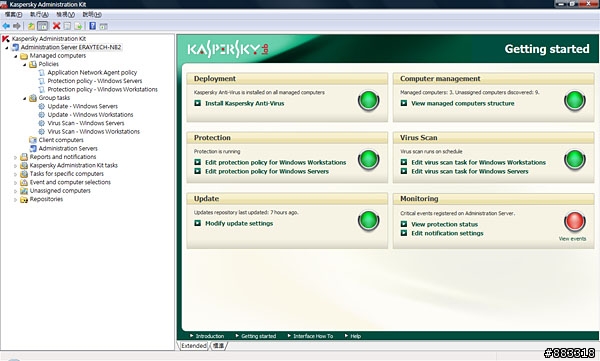The width and height of the screenshot is (600, 361).
Task: Select Virus Scan - Windows Servers task
Action: (86, 123)
